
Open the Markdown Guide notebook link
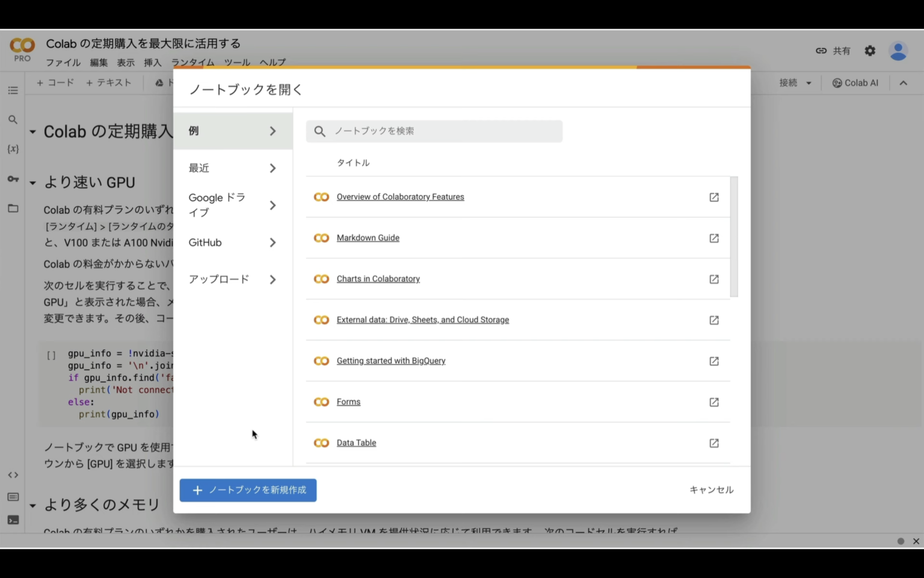click(x=368, y=238)
